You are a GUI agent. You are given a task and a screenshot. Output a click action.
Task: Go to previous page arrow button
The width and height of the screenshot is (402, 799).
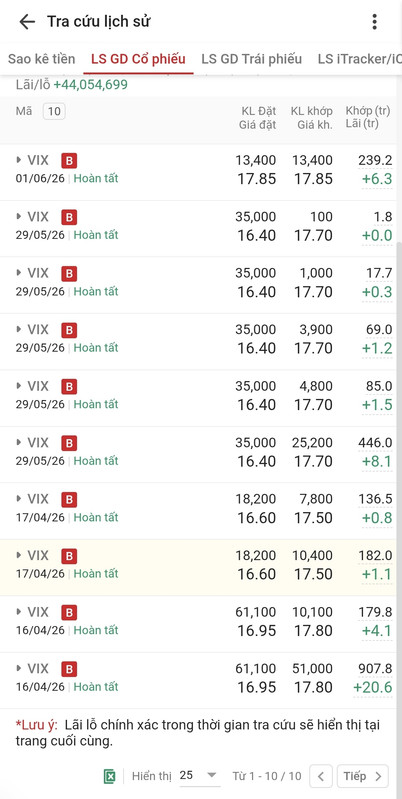click(321, 776)
